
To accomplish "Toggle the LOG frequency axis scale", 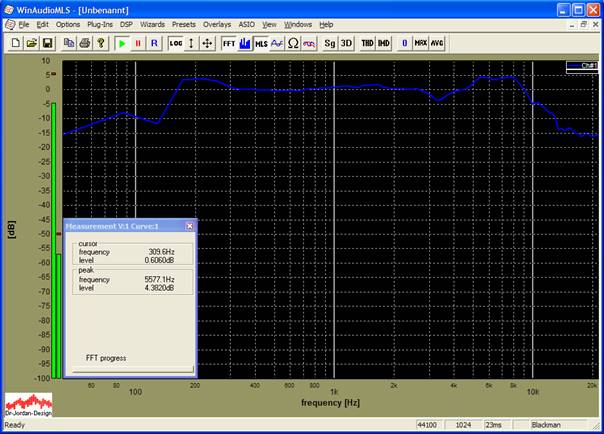I will click(176, 44).
